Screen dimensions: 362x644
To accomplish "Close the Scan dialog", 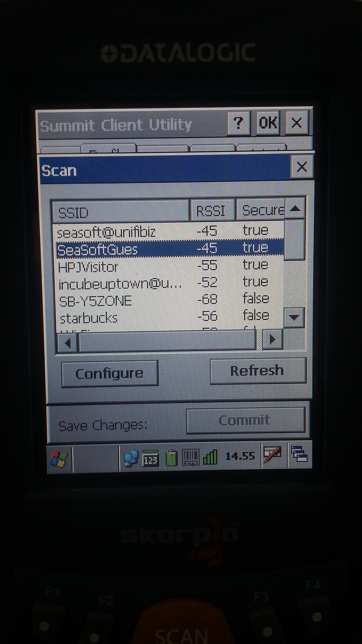I will 302,167.
